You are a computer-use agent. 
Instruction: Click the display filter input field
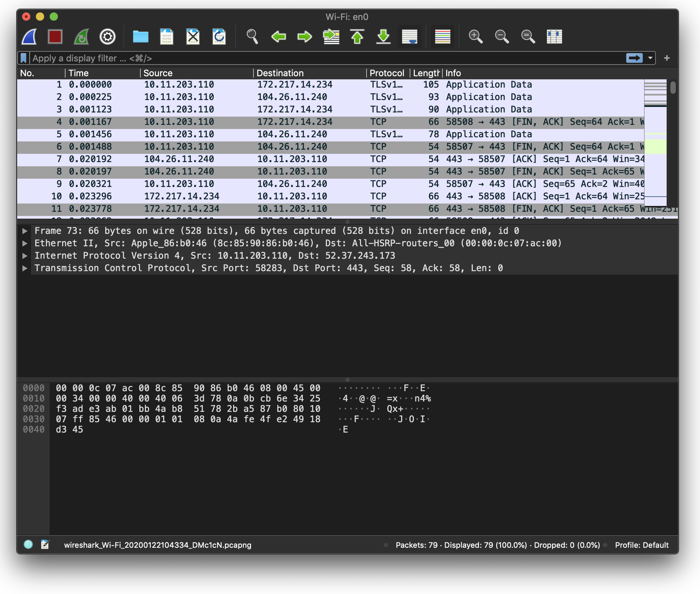(328, 58)
